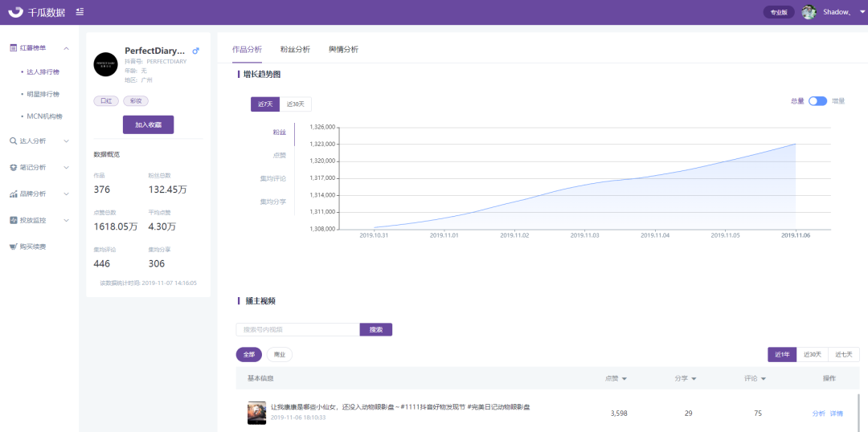Filter videos by 商业
Viewport: 868px width, 432px height.
tap(280, 355)
